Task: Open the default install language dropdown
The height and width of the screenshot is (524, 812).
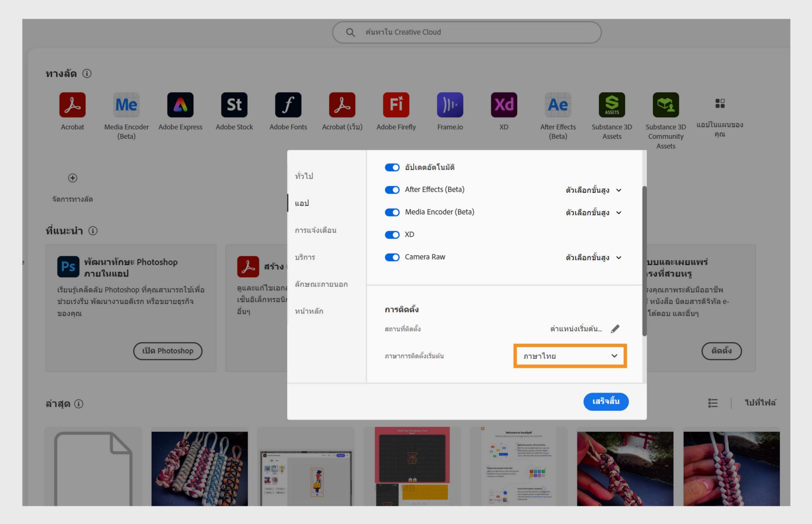Action: pyautogui.click(x=570, y=356)
